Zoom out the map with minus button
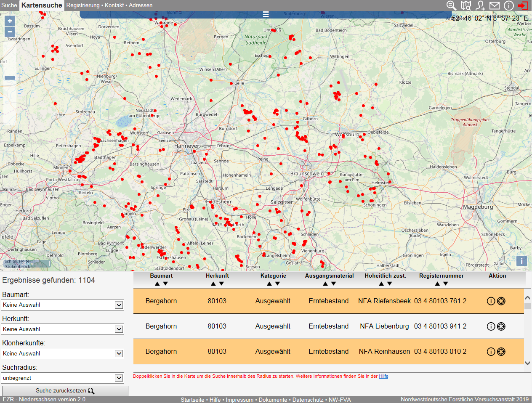Viewport: 532px width, 403px height. (10, 32)
